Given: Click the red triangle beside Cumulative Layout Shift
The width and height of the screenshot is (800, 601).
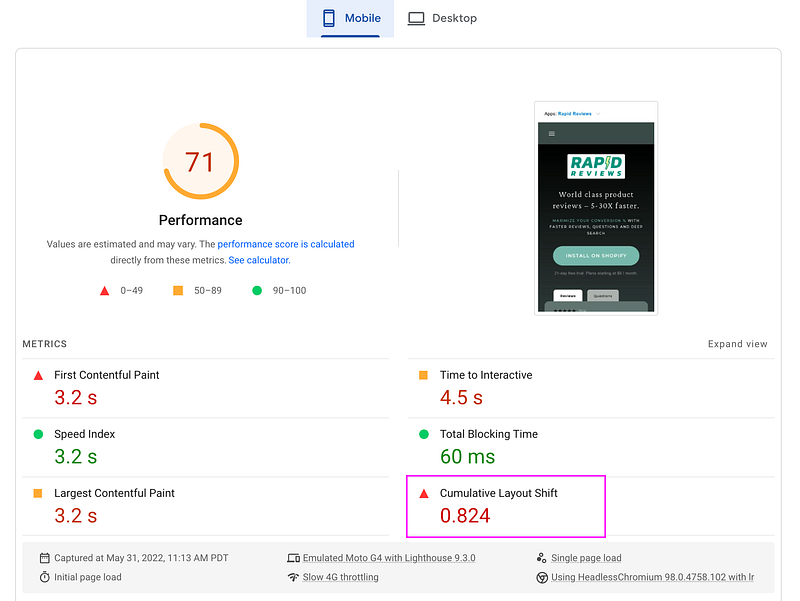Looking at the screenshot, I should (425, 493).
